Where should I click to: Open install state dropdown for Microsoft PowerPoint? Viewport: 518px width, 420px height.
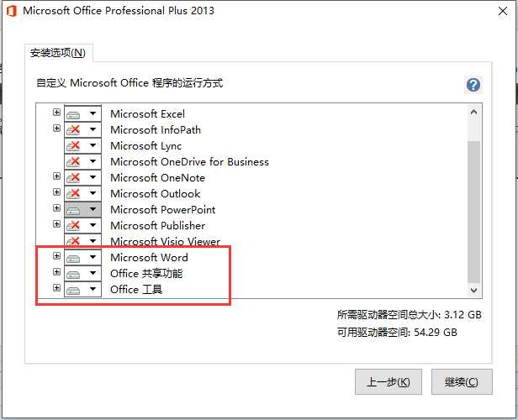82,209
